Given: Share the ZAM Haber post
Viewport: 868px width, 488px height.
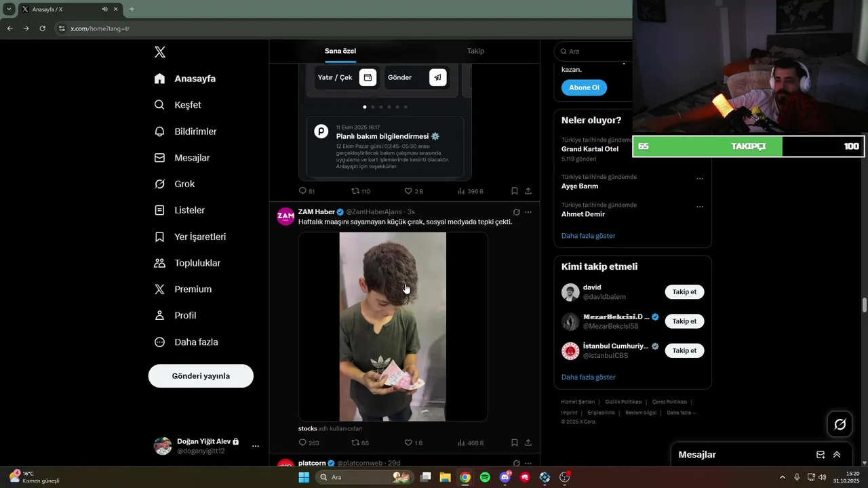Looking at the screenshot, I should click(x=528, y=443).
